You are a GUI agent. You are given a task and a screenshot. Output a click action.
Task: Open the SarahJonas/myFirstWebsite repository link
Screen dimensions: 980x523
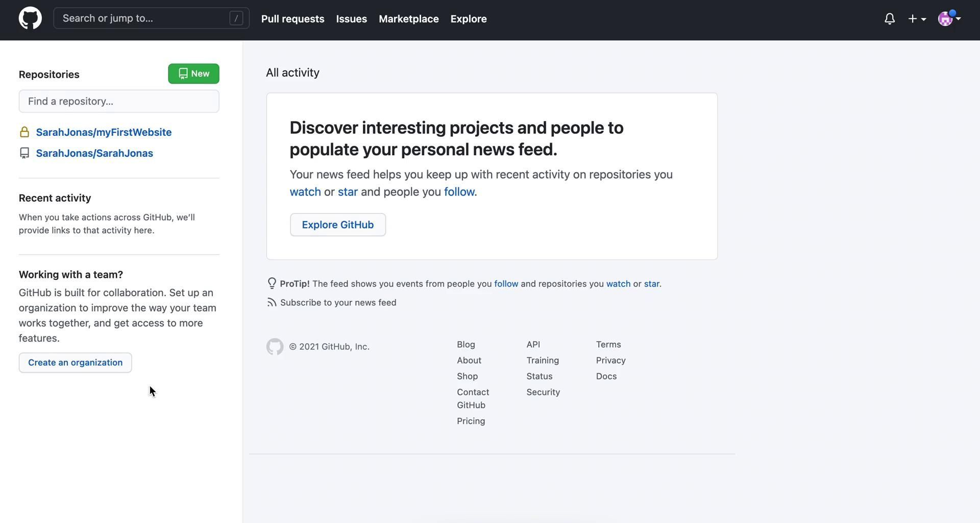coord(104,132)
